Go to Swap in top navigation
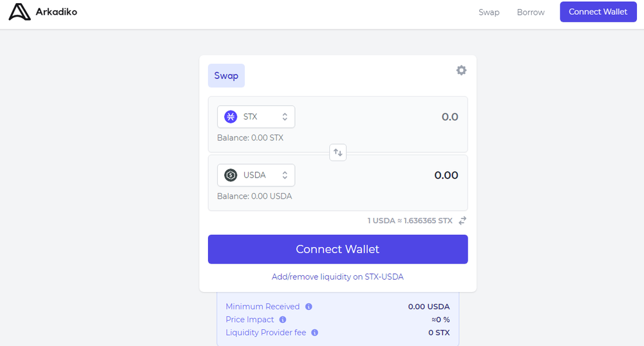 coord(489,12)
